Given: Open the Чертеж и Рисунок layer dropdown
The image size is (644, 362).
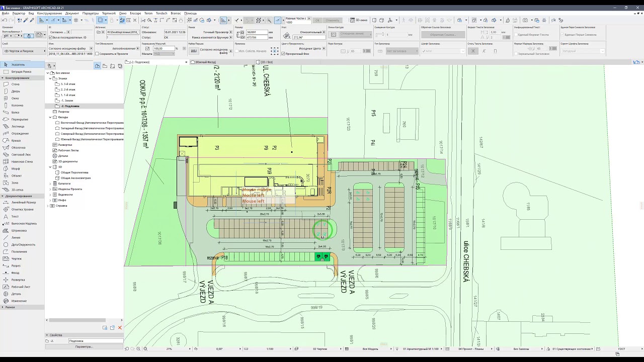Looking at the screenshot, I should click(23, 51).
